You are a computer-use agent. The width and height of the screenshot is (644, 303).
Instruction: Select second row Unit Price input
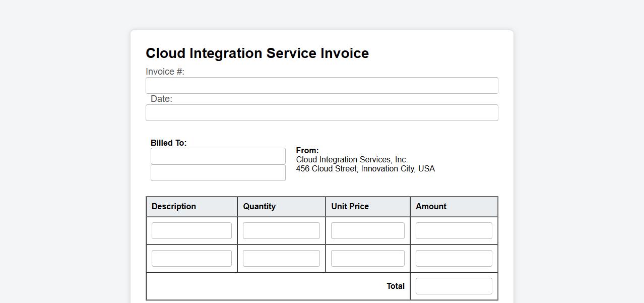367,259
